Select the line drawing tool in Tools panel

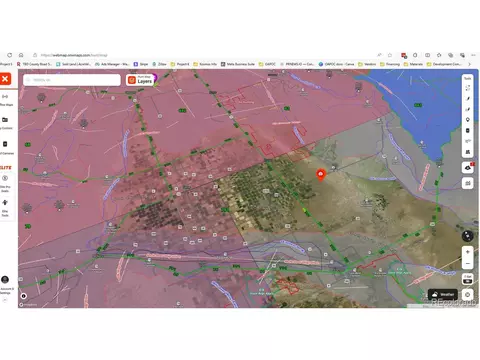[x=468, y=99]
